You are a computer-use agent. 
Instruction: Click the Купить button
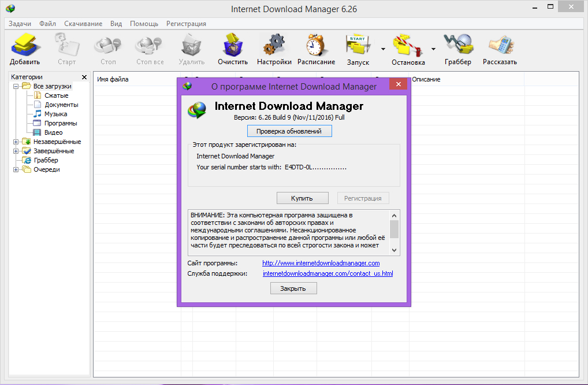coord(302,198)
